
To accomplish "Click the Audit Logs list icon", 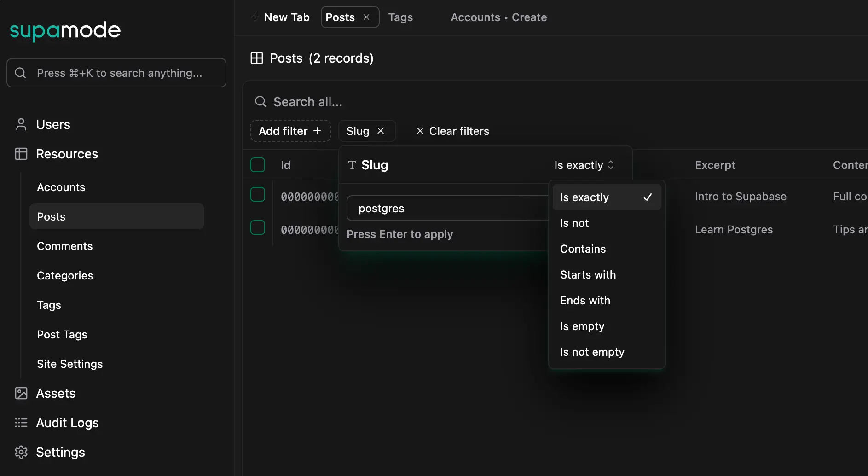I will 21,423.
